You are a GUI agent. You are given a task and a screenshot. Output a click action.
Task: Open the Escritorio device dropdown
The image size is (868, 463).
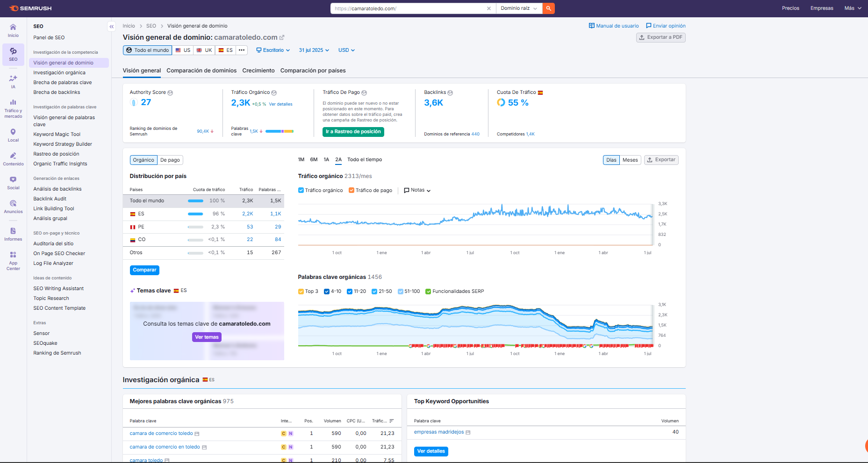point(273,50)
